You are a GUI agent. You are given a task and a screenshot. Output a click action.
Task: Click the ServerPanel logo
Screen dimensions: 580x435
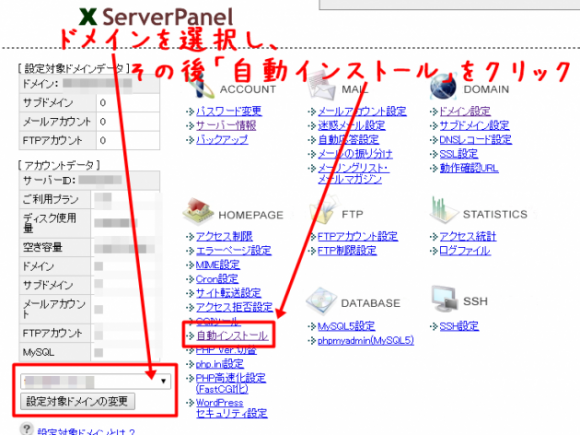(156, 17)
